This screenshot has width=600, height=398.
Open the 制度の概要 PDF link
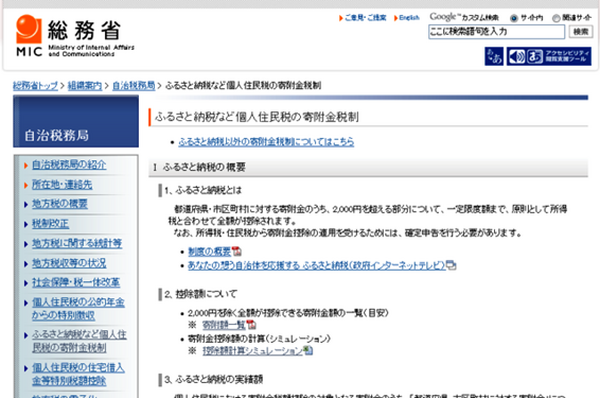[209, 251]
